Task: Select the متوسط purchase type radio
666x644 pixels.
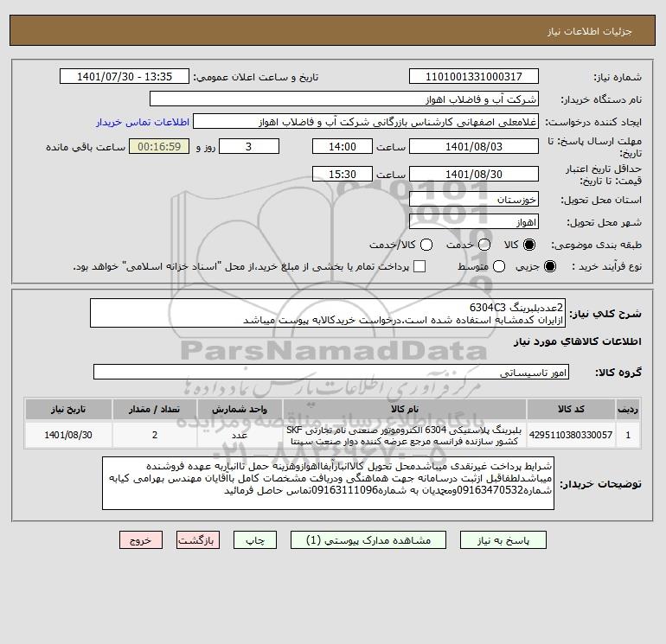Action: (499, 266)
